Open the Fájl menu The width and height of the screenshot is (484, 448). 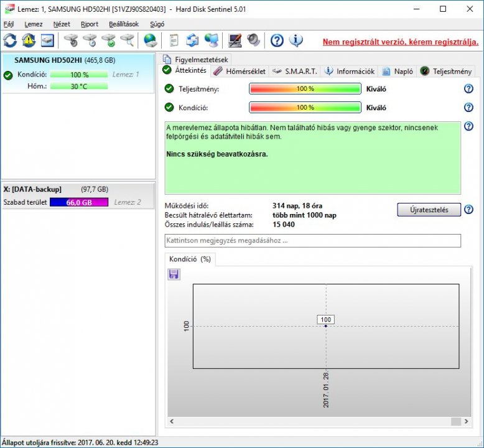click(x=9, y=24)
